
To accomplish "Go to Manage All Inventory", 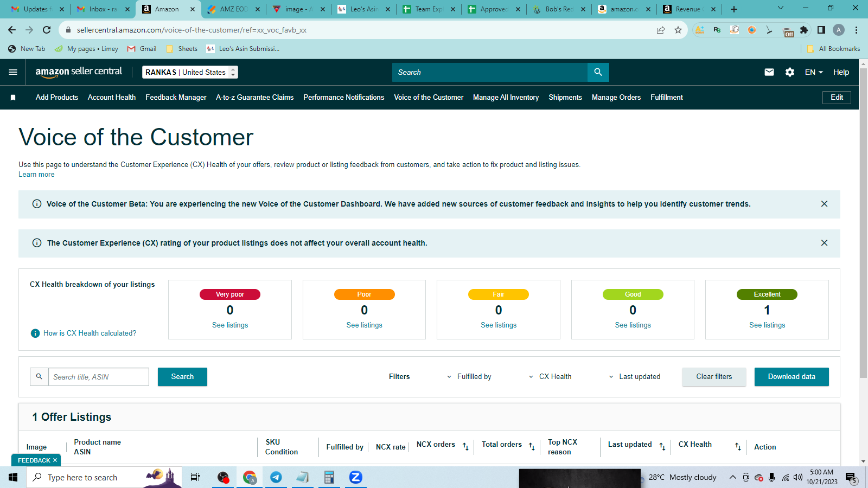I will [506, 98].
